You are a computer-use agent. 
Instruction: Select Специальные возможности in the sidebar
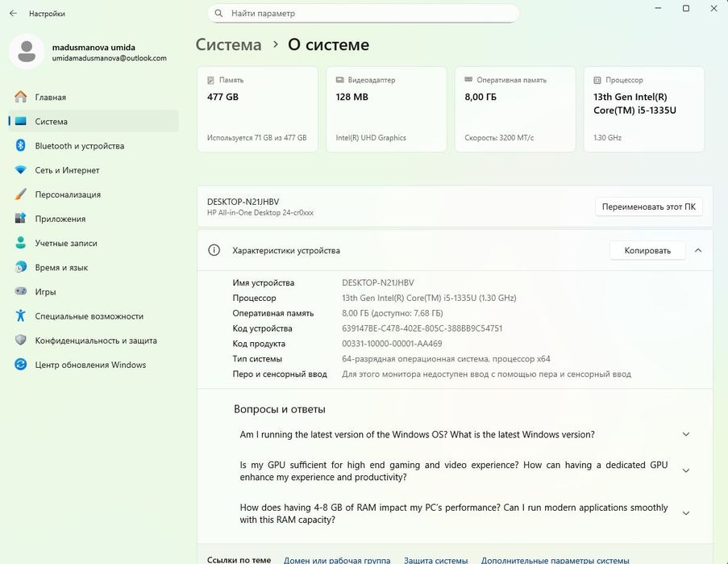(89, 316)
